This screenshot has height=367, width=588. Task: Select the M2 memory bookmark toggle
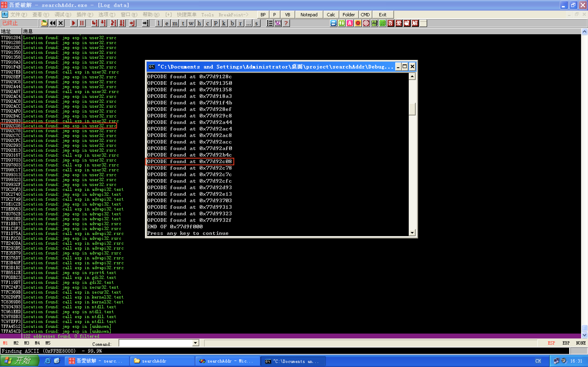pyautogui.click(x=16, y=343)
